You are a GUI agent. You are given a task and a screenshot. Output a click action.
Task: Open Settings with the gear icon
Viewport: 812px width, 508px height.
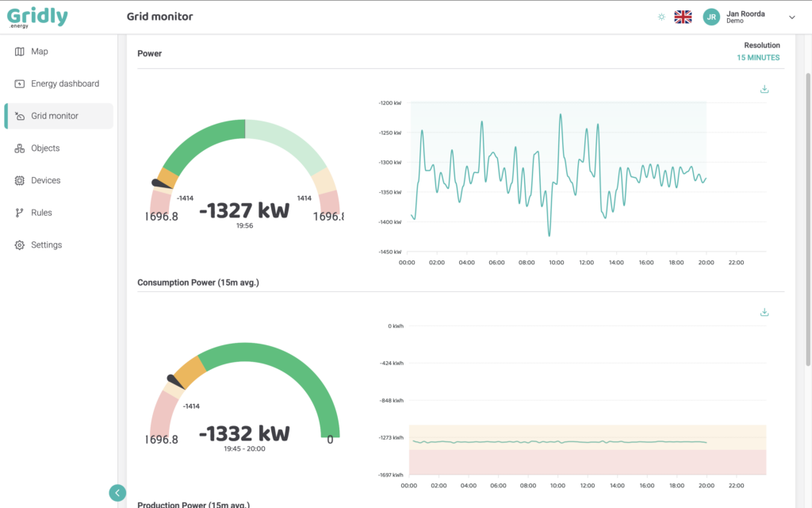coord(18,244)
